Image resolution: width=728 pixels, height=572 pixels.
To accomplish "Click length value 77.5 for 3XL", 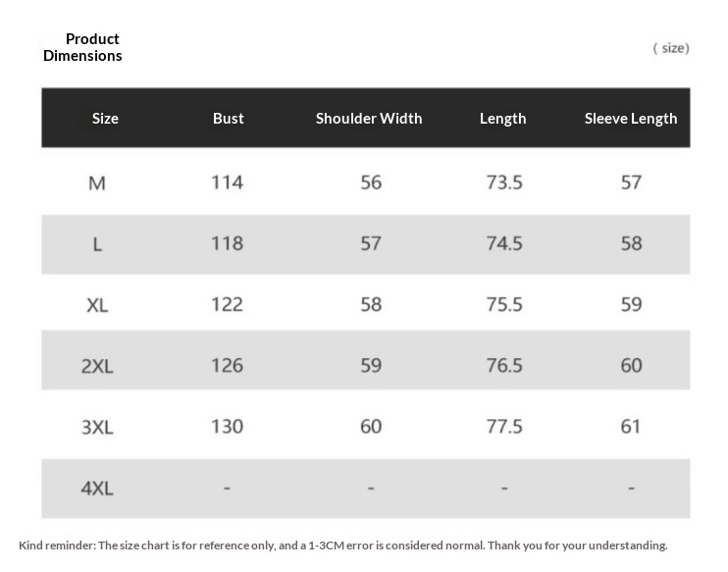I will [x=504, y=426].
